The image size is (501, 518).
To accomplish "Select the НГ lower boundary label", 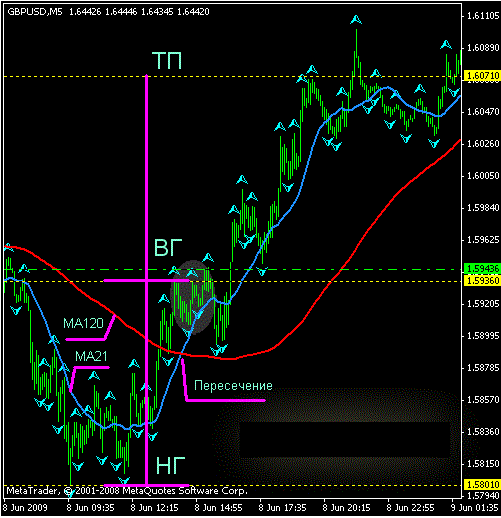I will pos(170,465).
